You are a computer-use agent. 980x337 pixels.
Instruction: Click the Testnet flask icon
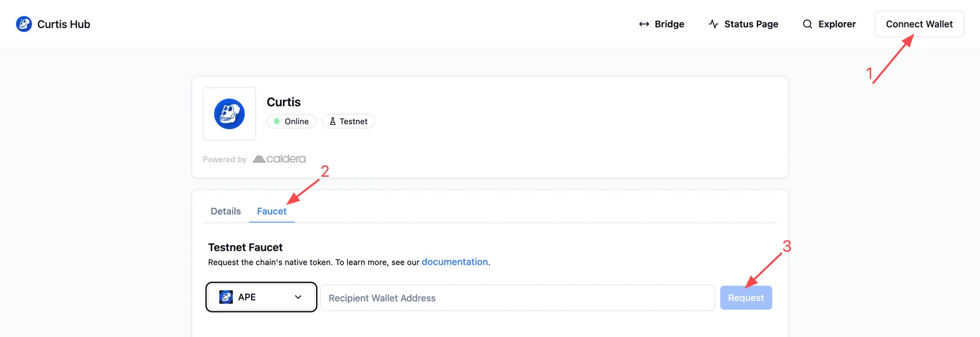click(333, 121)
